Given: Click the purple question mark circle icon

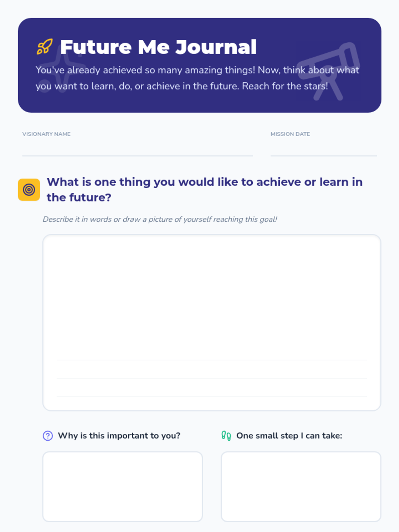Looking at the screenshot, I should [48, 436].
